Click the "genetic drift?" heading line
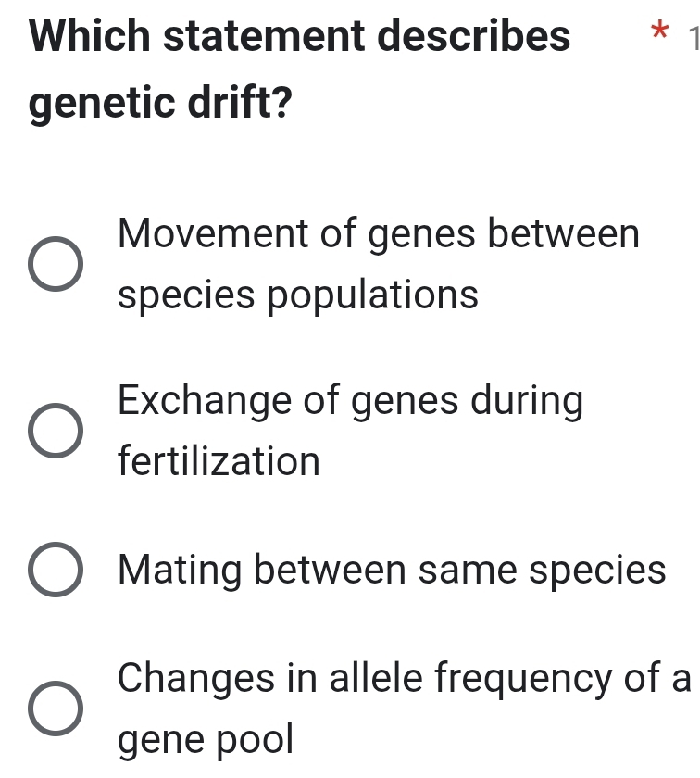 point(158,106)
